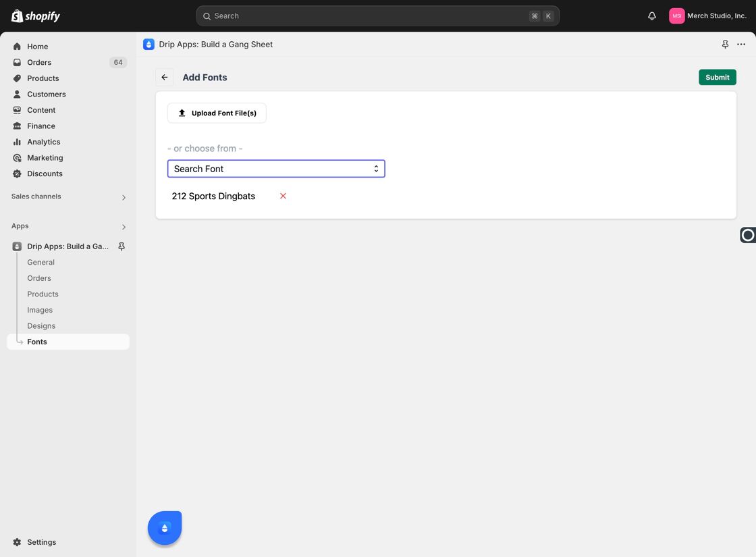
Task: Click the Shopify logo
Action: click(36, 16)
